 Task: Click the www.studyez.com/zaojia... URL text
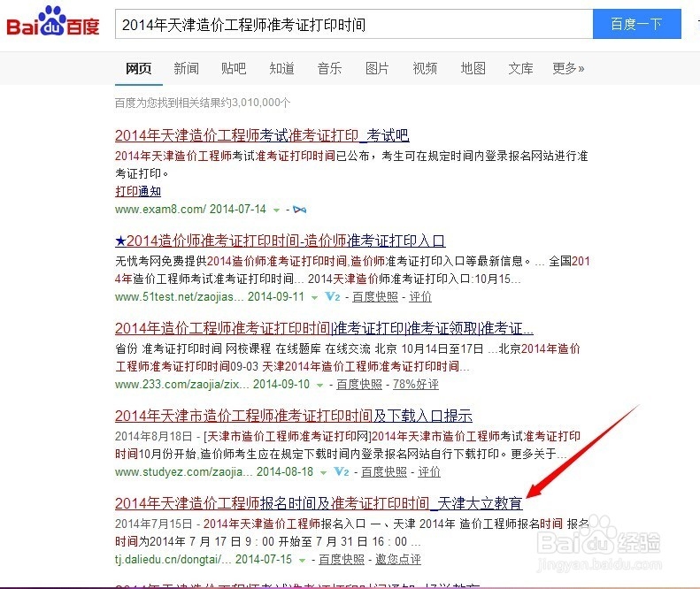pyautogui.click(x=183, y=471)
